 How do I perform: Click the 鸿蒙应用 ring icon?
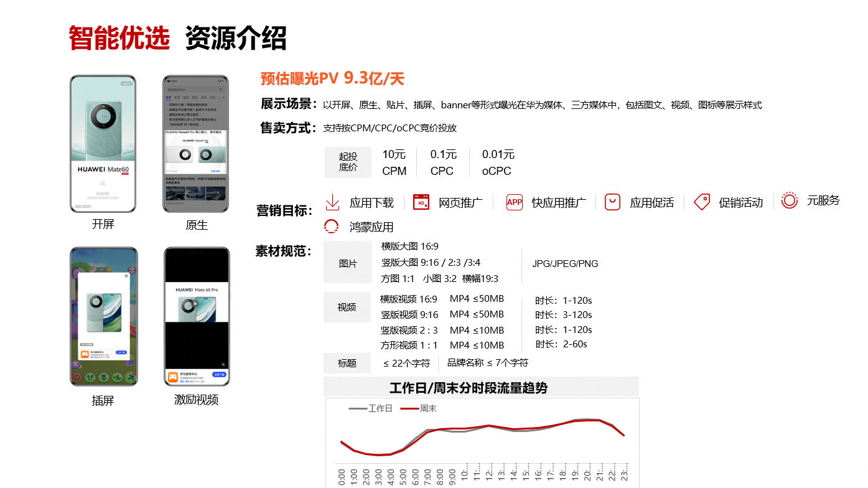point(332,227)
